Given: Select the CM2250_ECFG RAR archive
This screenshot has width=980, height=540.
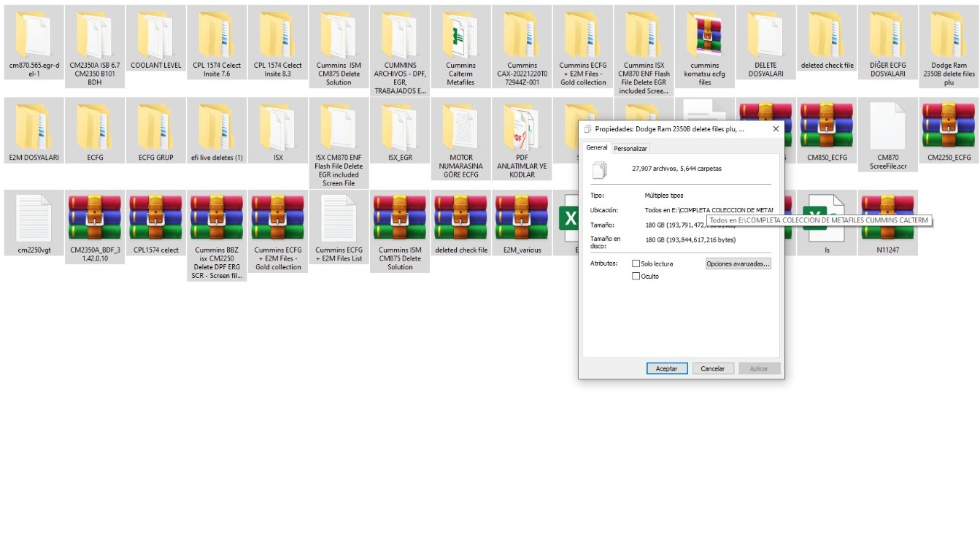Looking at the screenshot, I should point(949,127).
